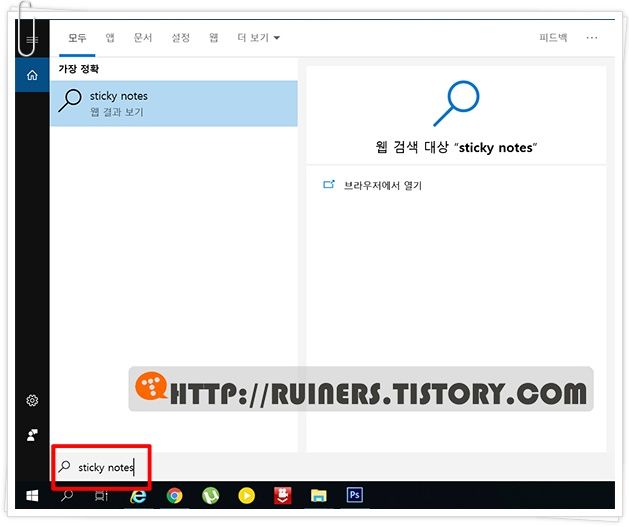Expand the 더 보기 dropdown
Image resolution: width=629 pixels, height=527 pixels.
[x=258, y=38]
